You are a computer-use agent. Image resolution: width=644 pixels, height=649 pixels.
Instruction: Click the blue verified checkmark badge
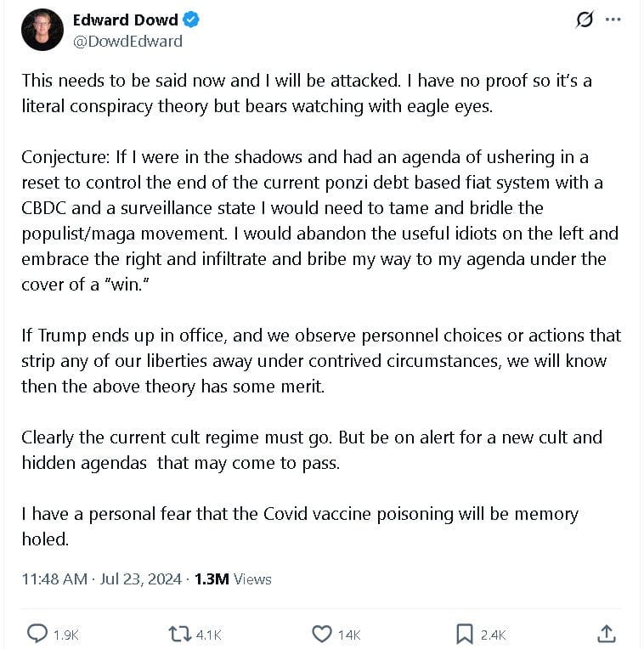(x=191, y=20)
